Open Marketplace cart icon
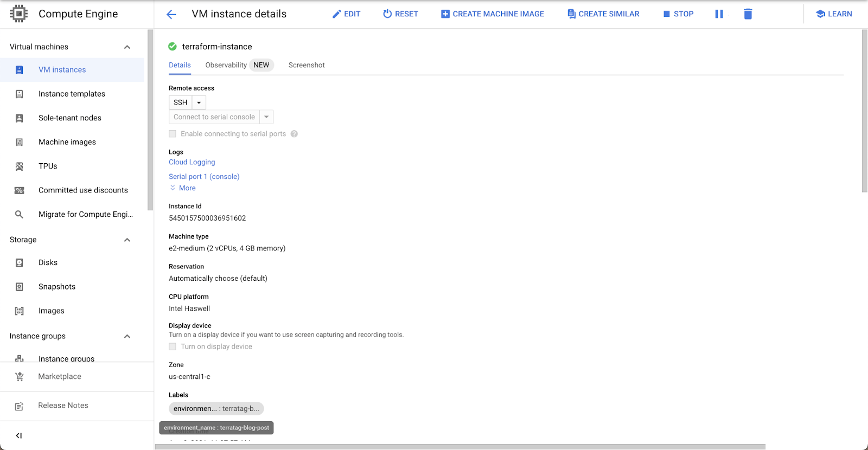 point(20,377)
